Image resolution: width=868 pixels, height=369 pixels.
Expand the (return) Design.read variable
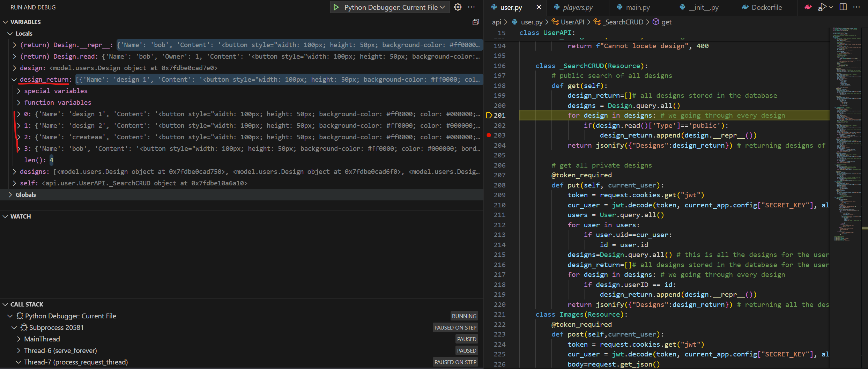pyautogui.click(x=14, y=57)
